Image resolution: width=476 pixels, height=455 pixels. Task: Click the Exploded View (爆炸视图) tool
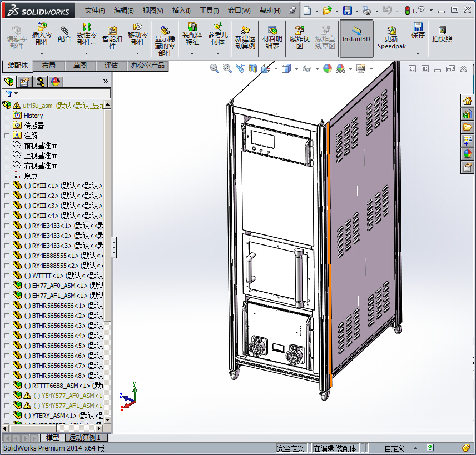point(300,38)
